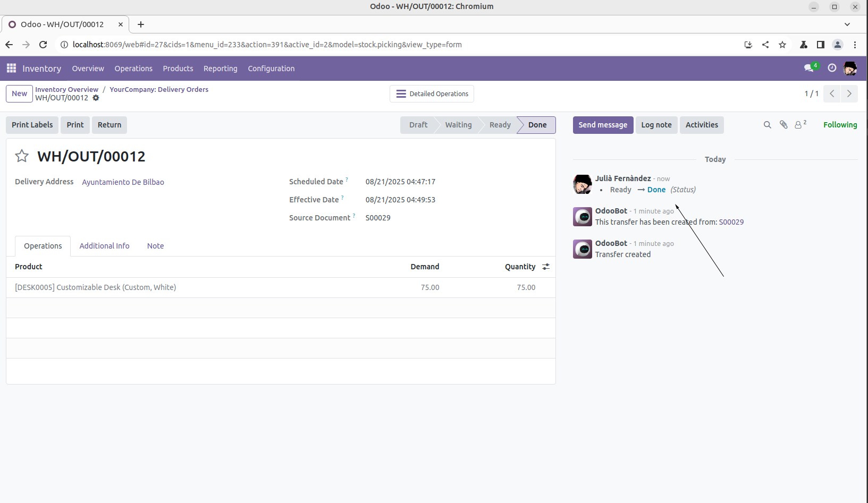Open the user avatar menu in navbar
This screenshot has width=868, height=503.
coord(850,68)
